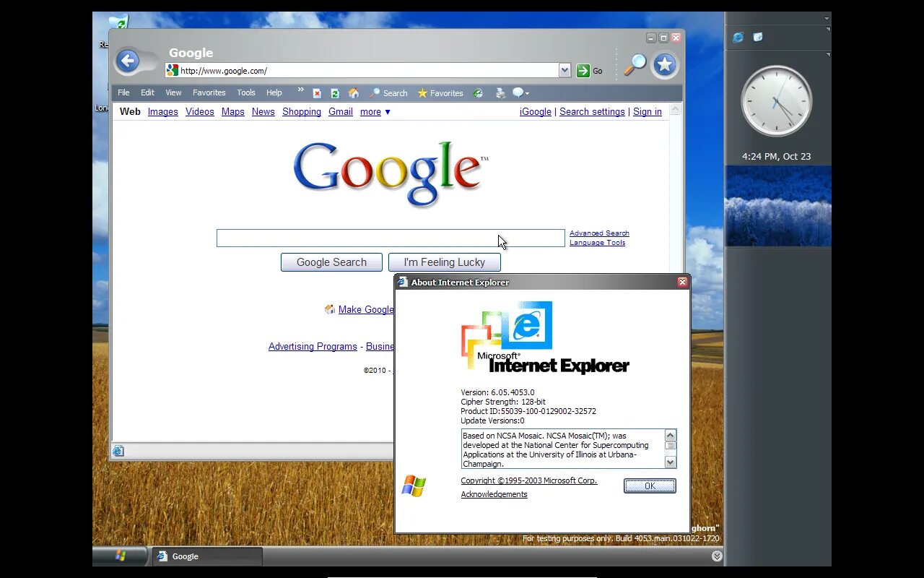The width and height of the screenshot is (924, 578).
Task: Open Advertising Programs link
Action: [313, 347]
